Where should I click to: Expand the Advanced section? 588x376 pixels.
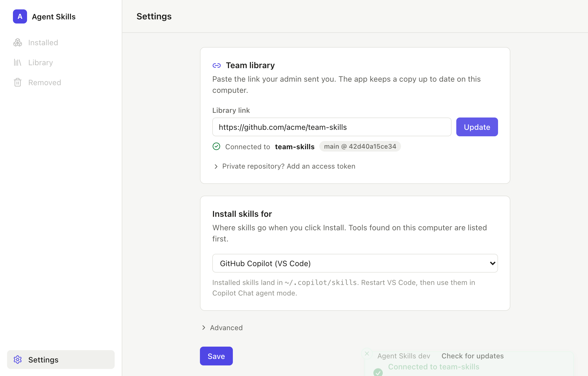[x=222, y=328]
